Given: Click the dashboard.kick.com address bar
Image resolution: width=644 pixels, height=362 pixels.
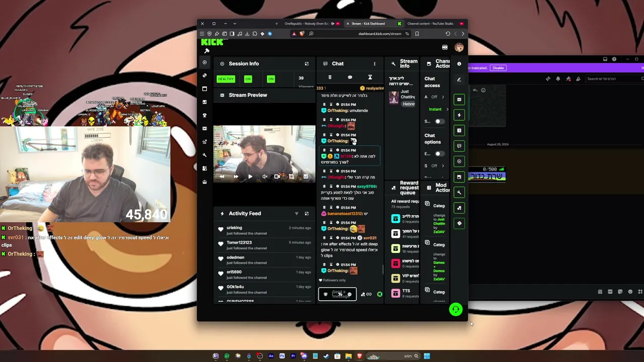Looking at the screenshot, I should (380, 34).
